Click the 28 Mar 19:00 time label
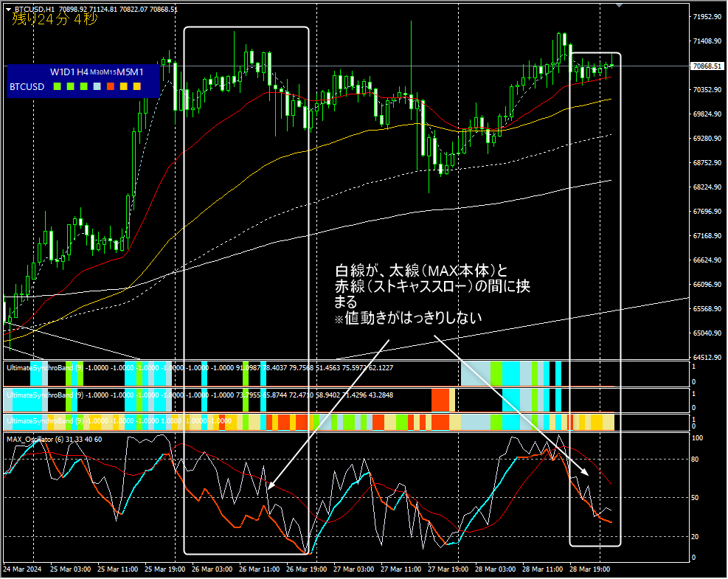Viewport: 728px width, 579px height. coord(589,569)
